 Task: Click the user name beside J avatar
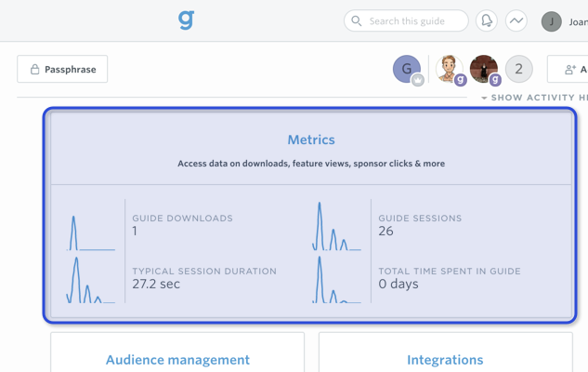pyautogui.click(x=579, y=22)
